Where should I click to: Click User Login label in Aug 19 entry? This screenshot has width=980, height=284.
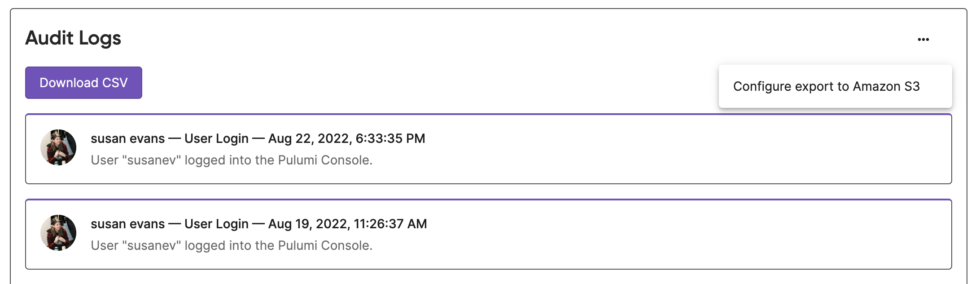tap(216, 224)
